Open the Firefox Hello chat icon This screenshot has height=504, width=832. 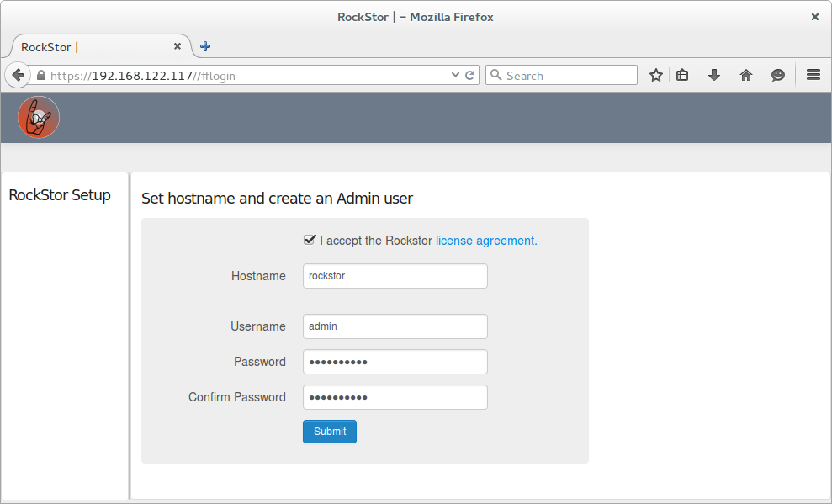778,76
